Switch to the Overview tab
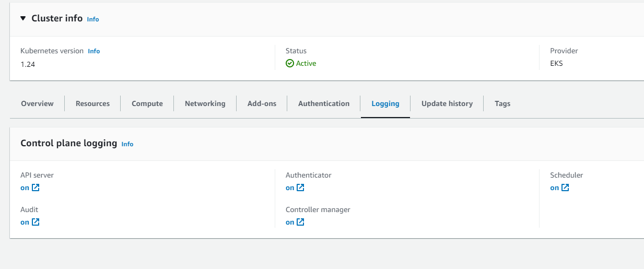The height and width of the screenshot is (269, 644). point(37,103)
